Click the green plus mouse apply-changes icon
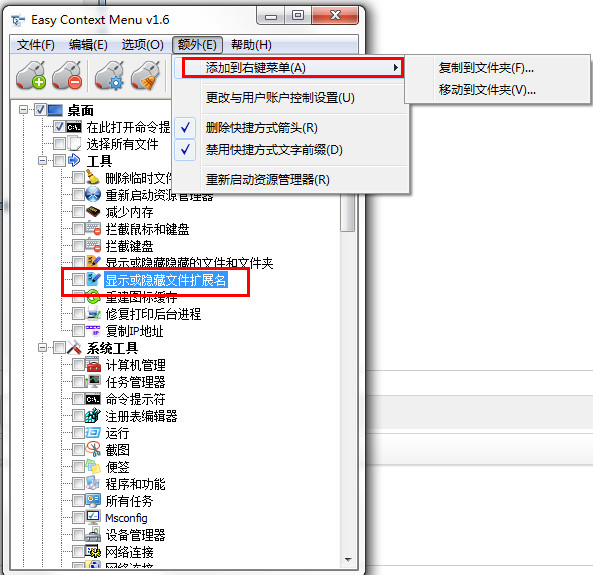This screenshot has height=575, width=593. click(x=31, y=76)
